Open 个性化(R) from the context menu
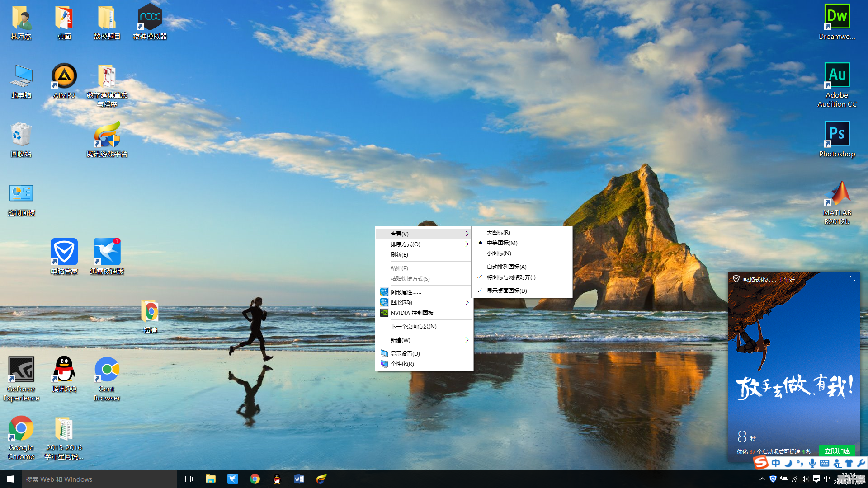 pyautogui.click(x=402, y=364)
